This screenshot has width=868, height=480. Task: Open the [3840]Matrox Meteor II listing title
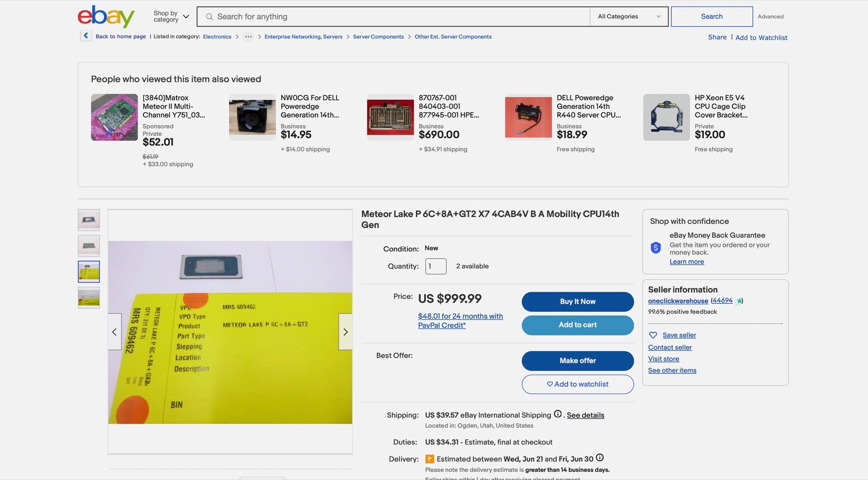(174, 106)
